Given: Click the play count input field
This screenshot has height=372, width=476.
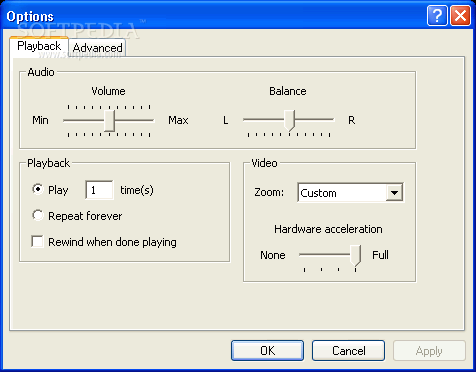Looking at the screenshot, I should coord(99,190).
